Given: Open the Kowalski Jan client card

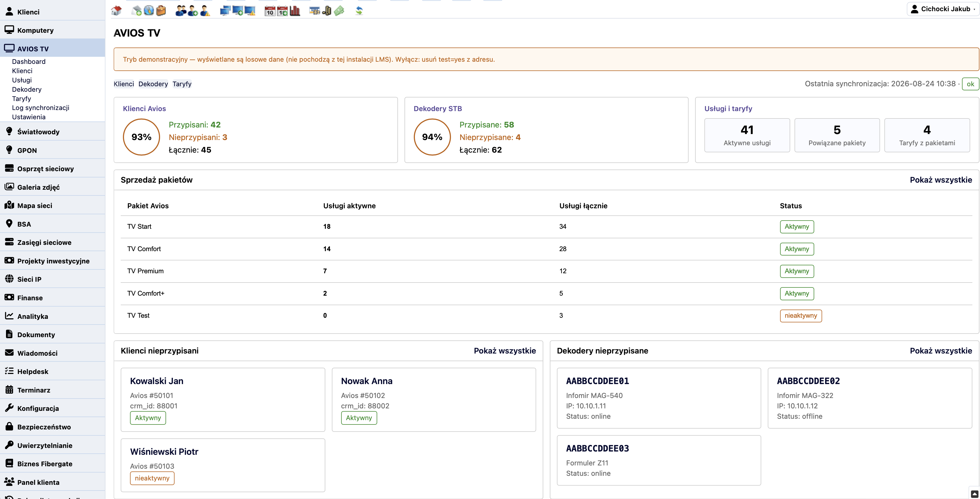Looking at the screenshot, I should (x=223, y=399).
